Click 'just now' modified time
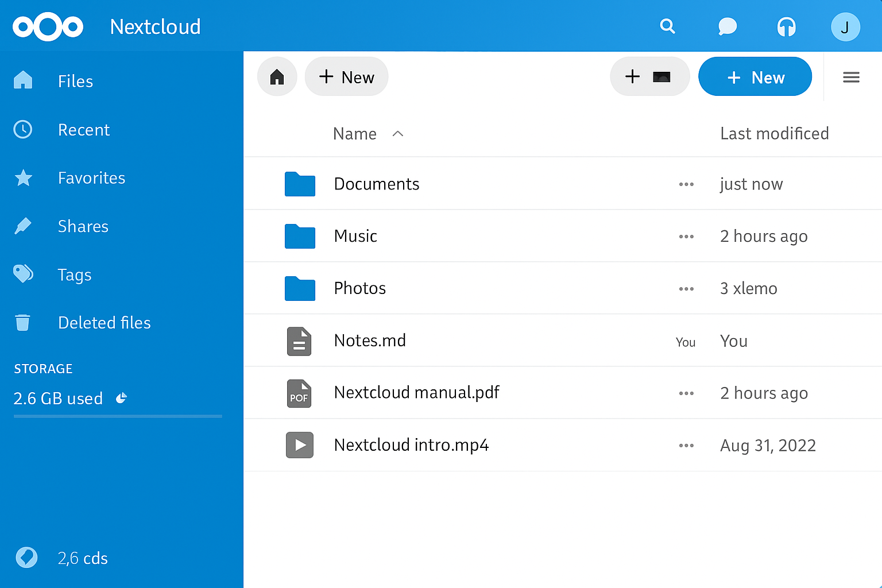Screen dimensions: 882x588 click(751, 184)
